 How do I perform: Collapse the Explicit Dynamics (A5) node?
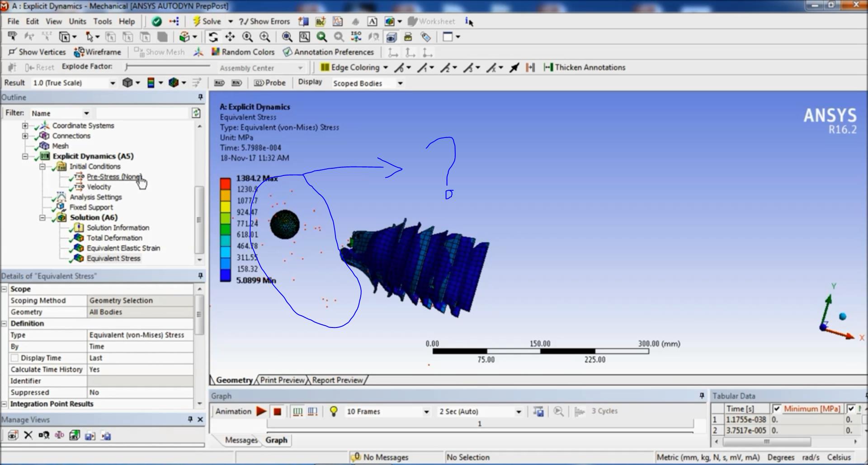pyautogui.click(x=25, y=157)
